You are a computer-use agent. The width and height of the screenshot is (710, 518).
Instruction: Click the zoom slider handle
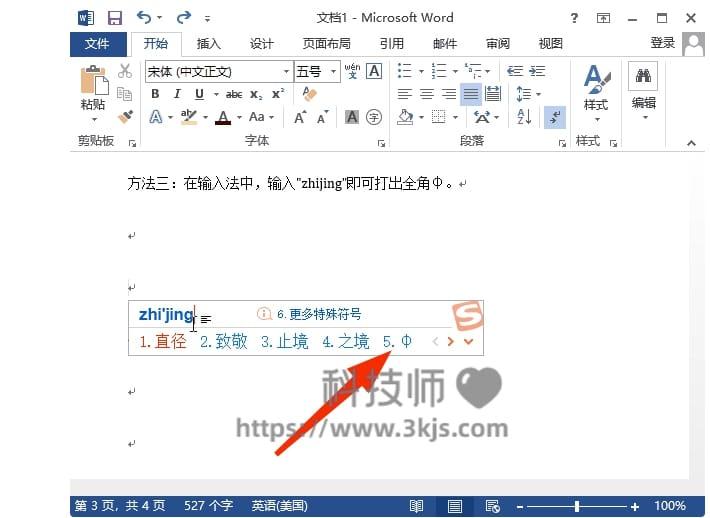[577, 506]
